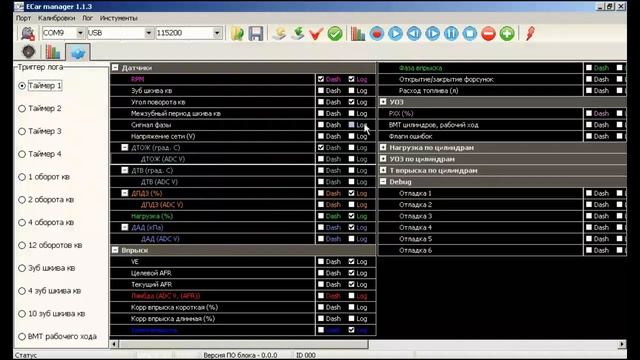Collapse the ДПДЗ (%) tree node
Image resolution: width=640 pixels, height=360 pixels.
tap(125, 193)
